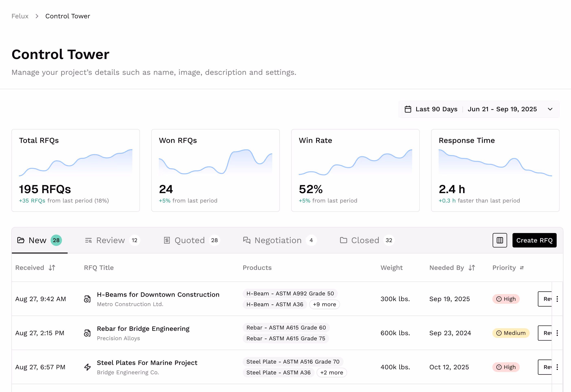This screenshot has height=392, width=571.
Task: Expand the +2 more products chip
Action: (331, 373)
